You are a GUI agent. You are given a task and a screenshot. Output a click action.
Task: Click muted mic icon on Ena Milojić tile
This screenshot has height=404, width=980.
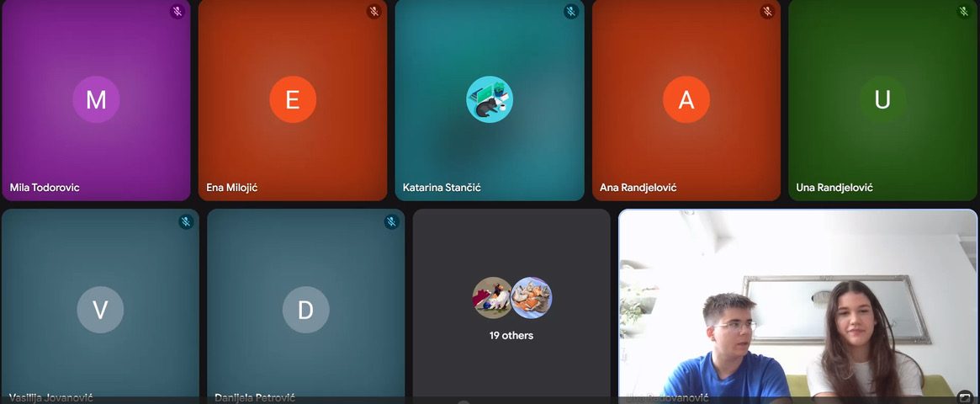pyautogui.click(x=374, y=12)
